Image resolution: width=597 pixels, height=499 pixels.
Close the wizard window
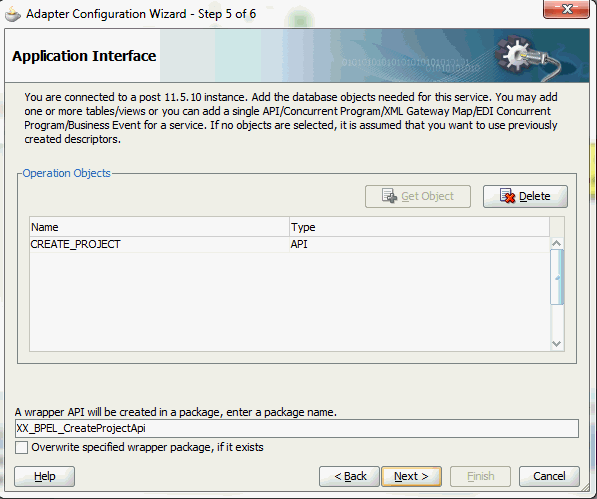pos(567,9)
